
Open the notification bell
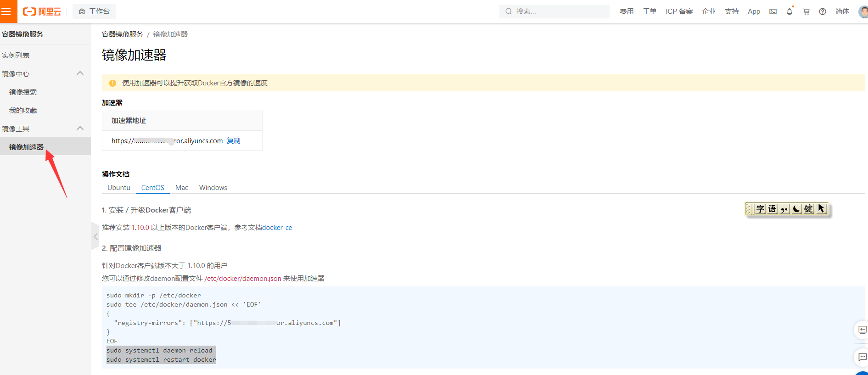point(790,11)
